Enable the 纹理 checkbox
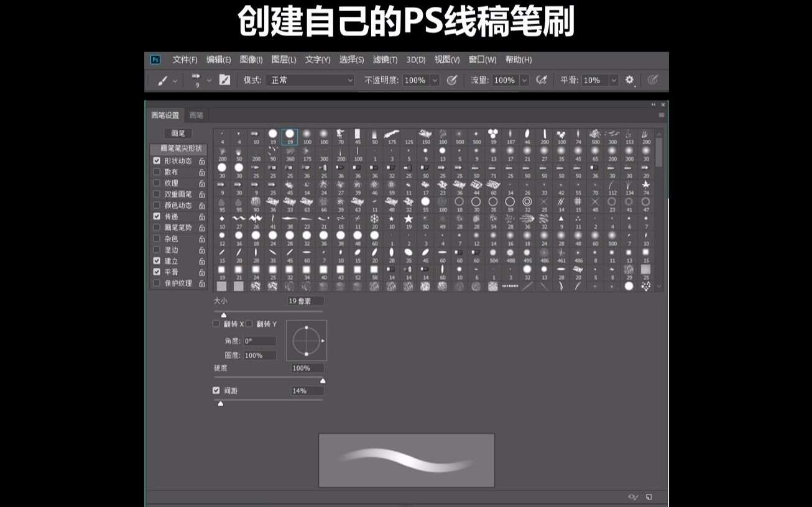 (157, 183)
